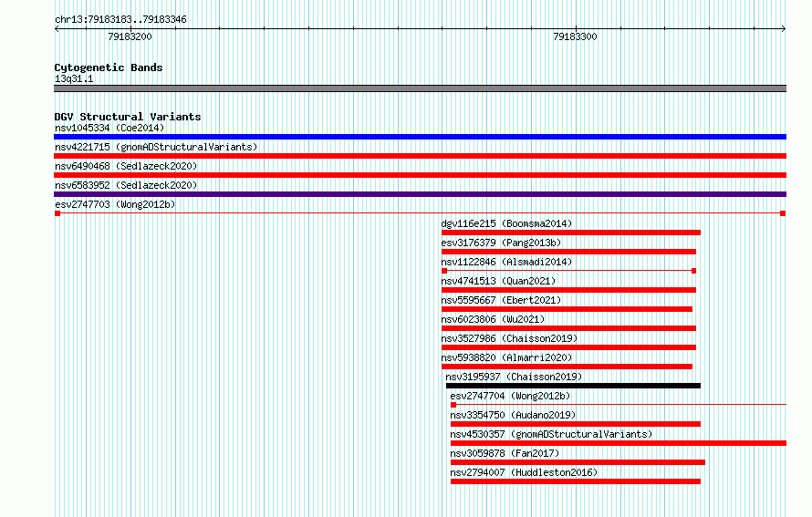Select the gray 13q31.1 cytogenetic band bar

click(x=420, y=88)
